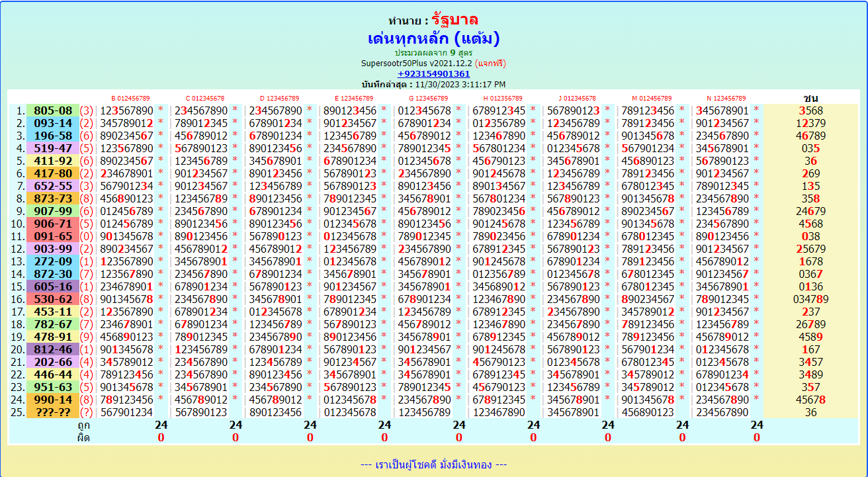Select result cell 872-30 in row 14

point(53,274)
